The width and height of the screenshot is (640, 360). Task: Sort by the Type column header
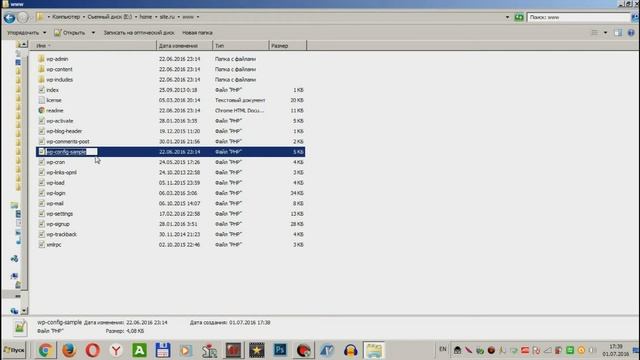click(241, 46)
